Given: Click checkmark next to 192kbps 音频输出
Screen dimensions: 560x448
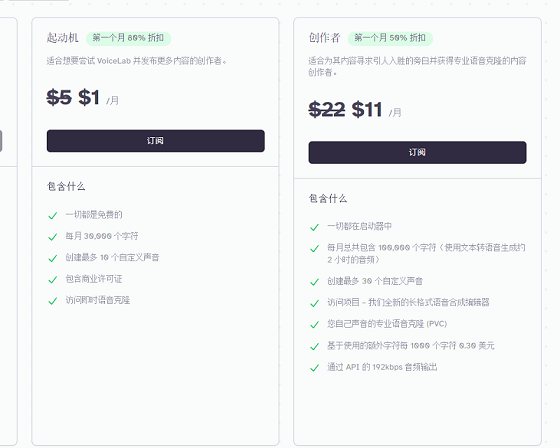Looking at the screenshot, I should [314, 368].
